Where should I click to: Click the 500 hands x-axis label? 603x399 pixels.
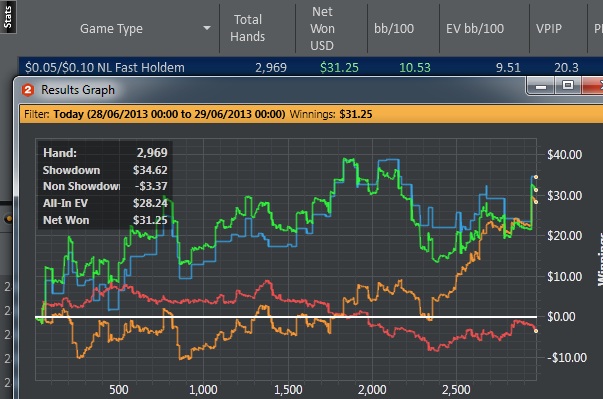[x=119, y=390]
